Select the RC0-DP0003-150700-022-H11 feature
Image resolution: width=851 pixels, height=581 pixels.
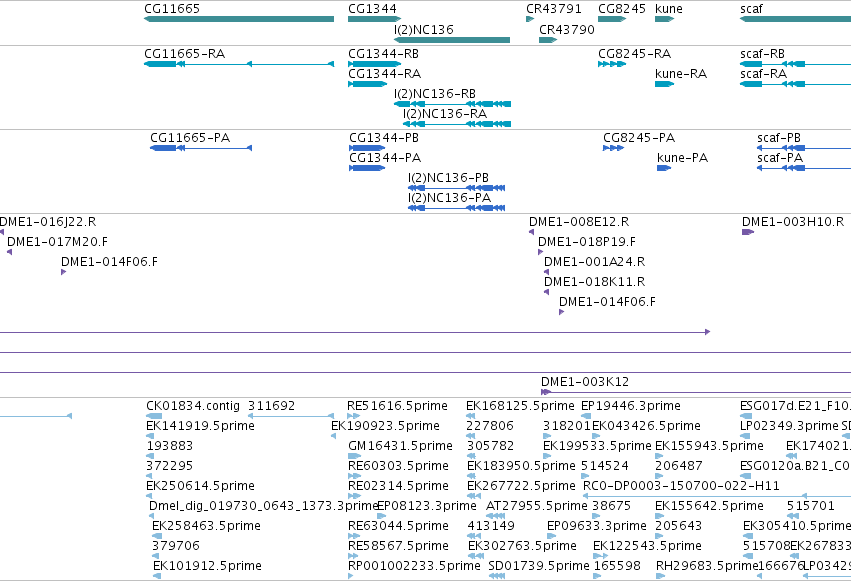(716, 496)
